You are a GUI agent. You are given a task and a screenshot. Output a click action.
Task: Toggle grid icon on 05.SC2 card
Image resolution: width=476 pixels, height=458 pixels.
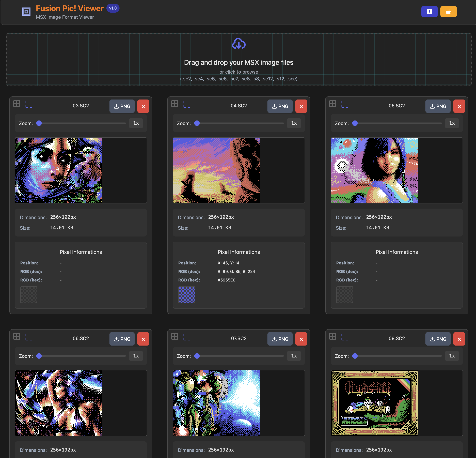[x=332, y=104]
